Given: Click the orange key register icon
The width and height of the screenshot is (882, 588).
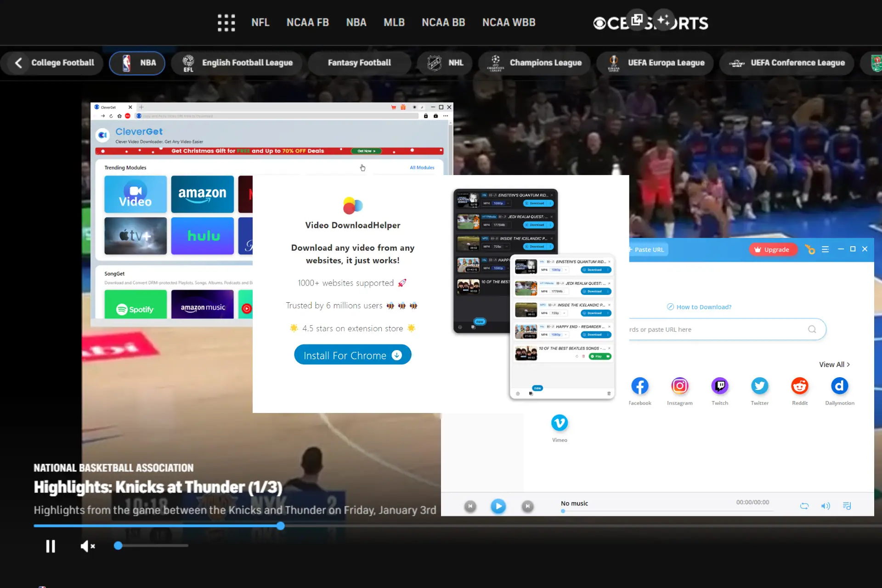Looking at the screenshot, I should 810,249.
